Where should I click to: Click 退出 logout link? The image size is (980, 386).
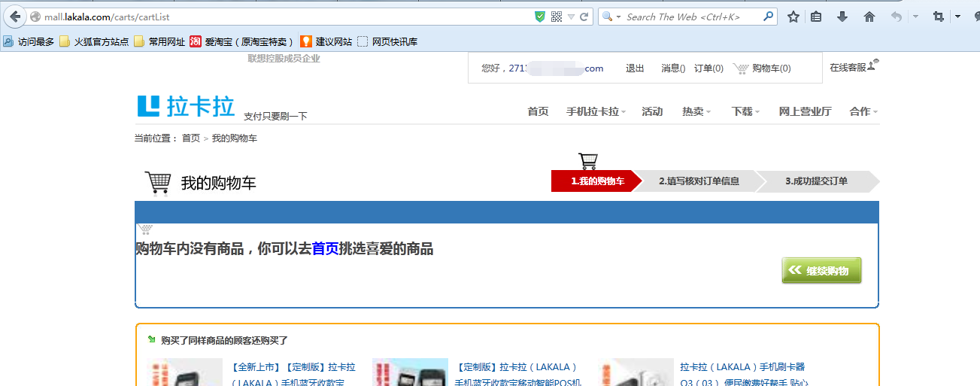click(x=635, y=68)
